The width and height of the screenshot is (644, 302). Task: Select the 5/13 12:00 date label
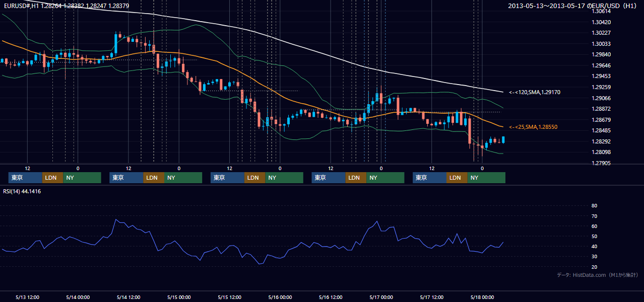pos(28,297)
